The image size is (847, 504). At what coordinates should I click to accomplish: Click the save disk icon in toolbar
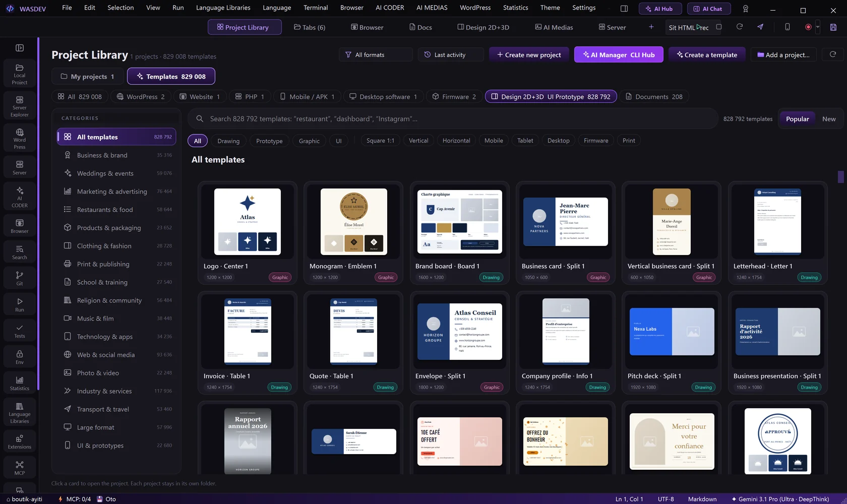coord(833,27)
